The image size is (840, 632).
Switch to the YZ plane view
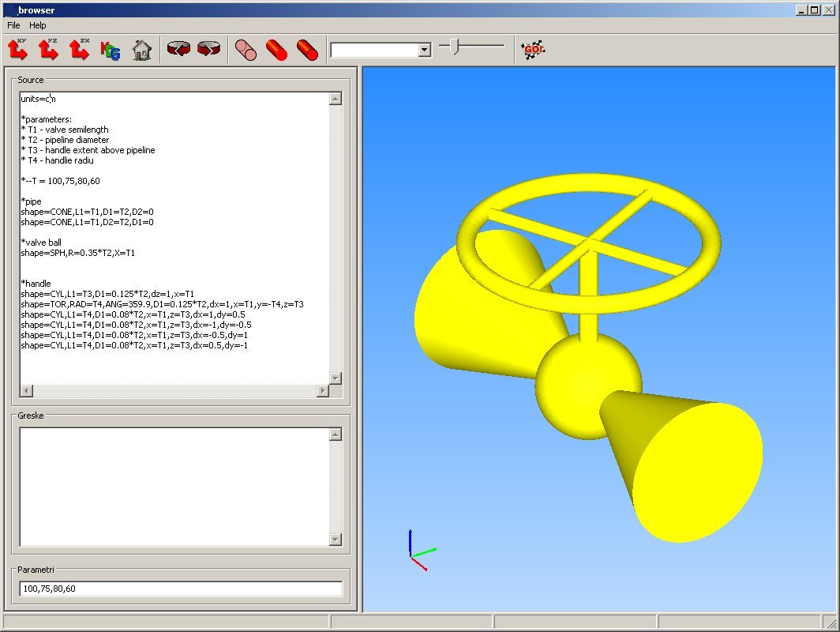click(x=49, y=50)
